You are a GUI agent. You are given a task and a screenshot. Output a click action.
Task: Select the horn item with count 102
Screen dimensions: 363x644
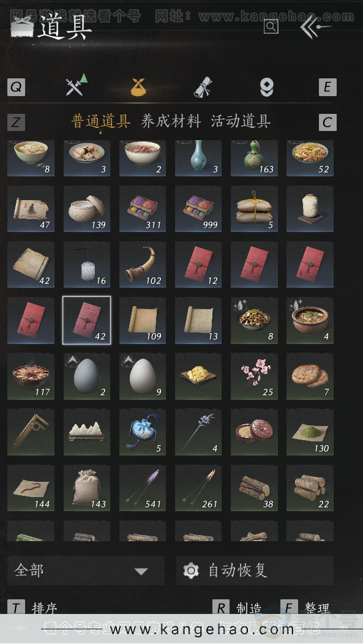click(x=143, y=264)
